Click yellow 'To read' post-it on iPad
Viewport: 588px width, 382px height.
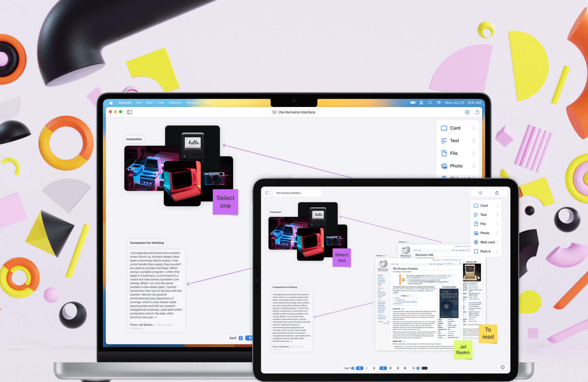coord(488,333)
